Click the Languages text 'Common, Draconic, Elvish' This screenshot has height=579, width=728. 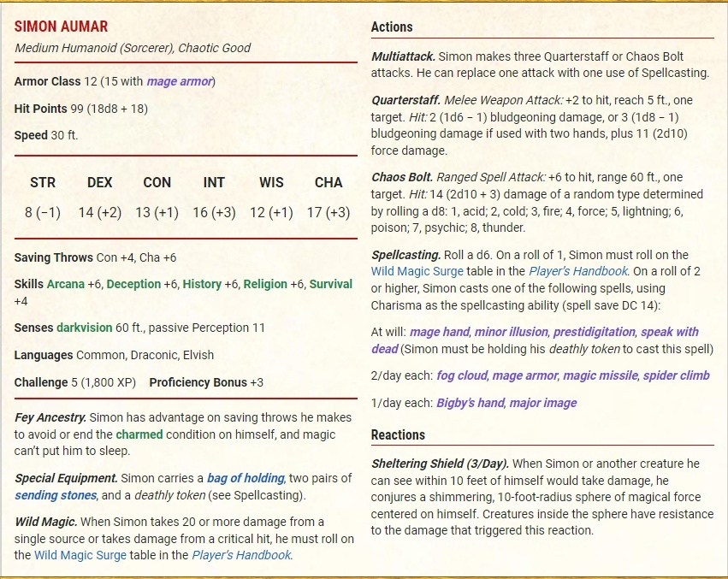(145, 355)
